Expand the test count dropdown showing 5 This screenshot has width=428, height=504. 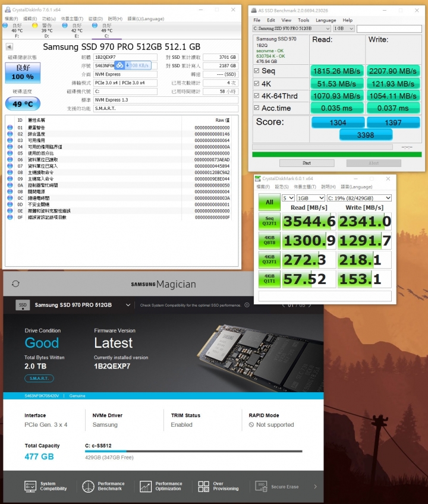(288, 198)
